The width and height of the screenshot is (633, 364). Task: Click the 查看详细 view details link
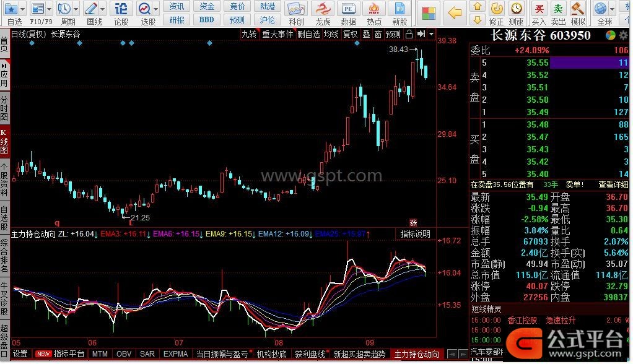click(x=613, y=184)
